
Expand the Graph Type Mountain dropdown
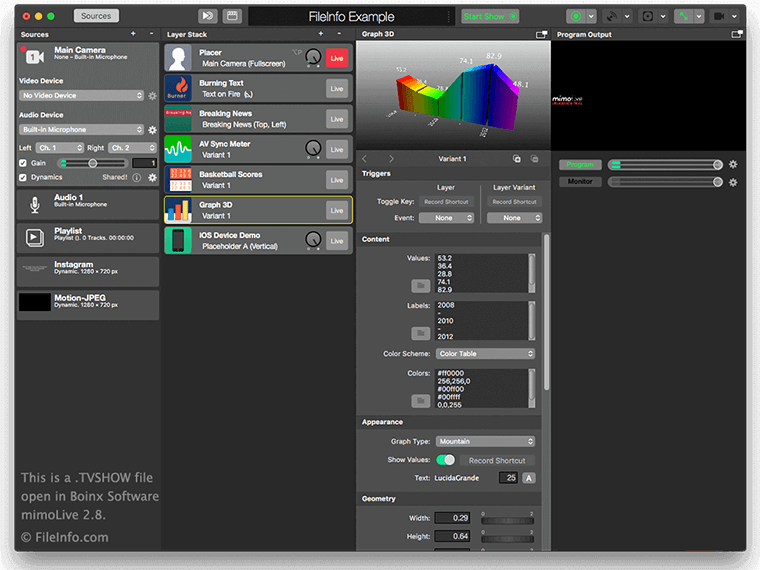click(x=485, y=441)
